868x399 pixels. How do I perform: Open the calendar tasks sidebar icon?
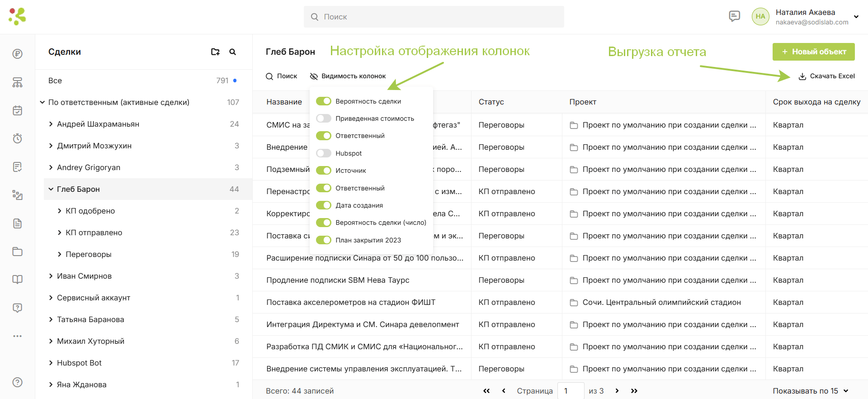coord(17,110)
